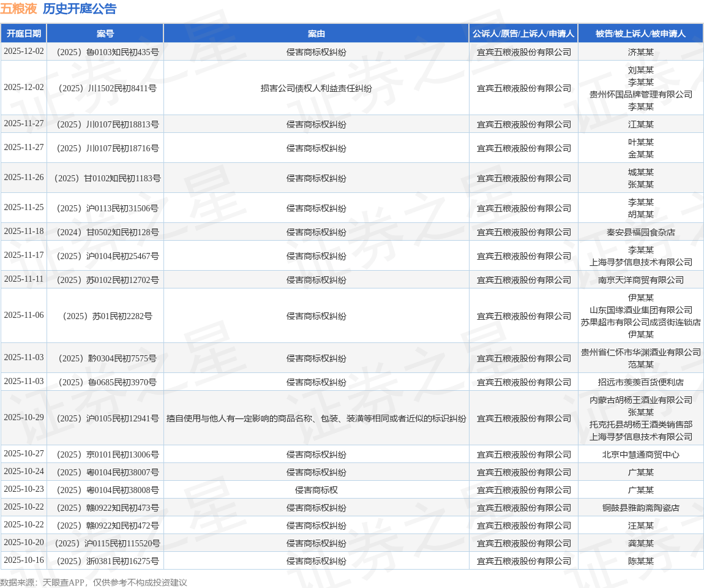
Task: Click the 数据来源 天眼查APP footnote
Action: [94, 582]
